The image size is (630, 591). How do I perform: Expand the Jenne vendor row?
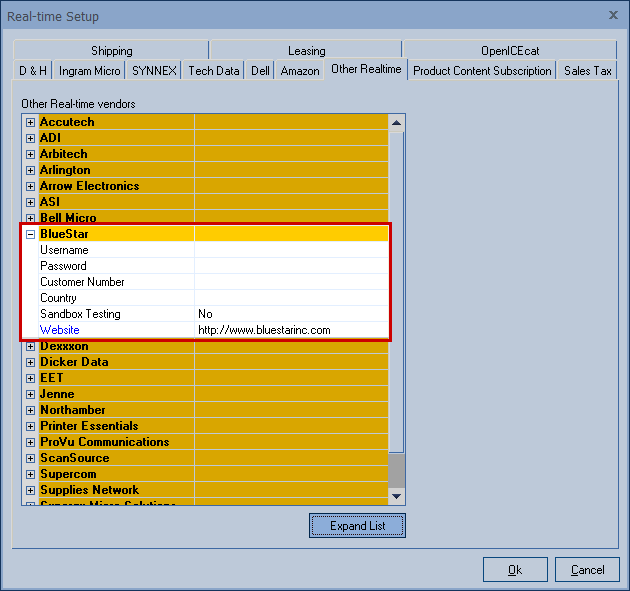[31, 395]
